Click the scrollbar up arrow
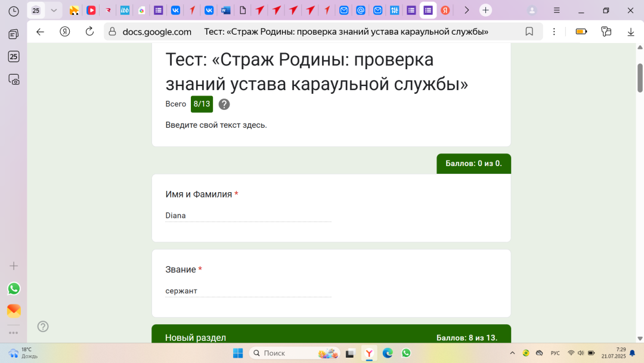Viewport: 644px width, 363px height. click(640, 47)
